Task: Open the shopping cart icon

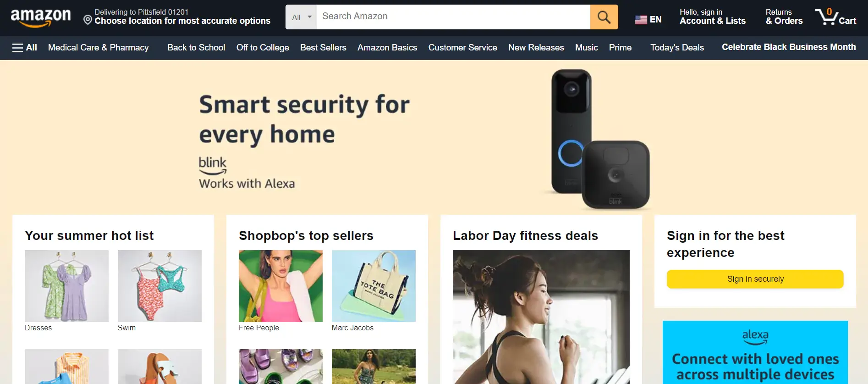Action: [836, 17]
